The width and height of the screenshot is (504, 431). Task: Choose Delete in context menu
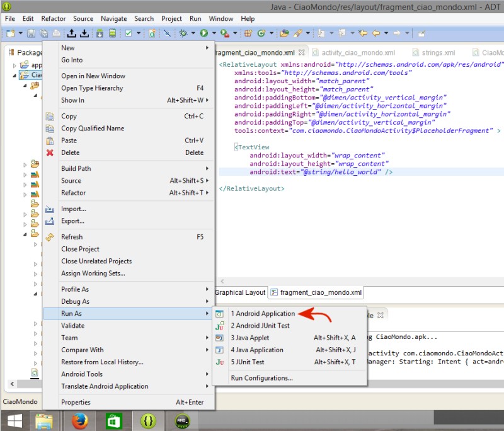[x=129, y=152]
